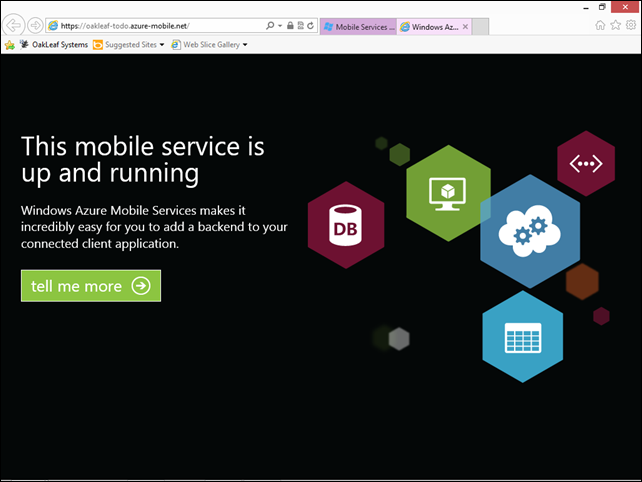Minimize the browser window
This screenshot has width=642, height=482.
pyautogui.click(x=586, y=7)
